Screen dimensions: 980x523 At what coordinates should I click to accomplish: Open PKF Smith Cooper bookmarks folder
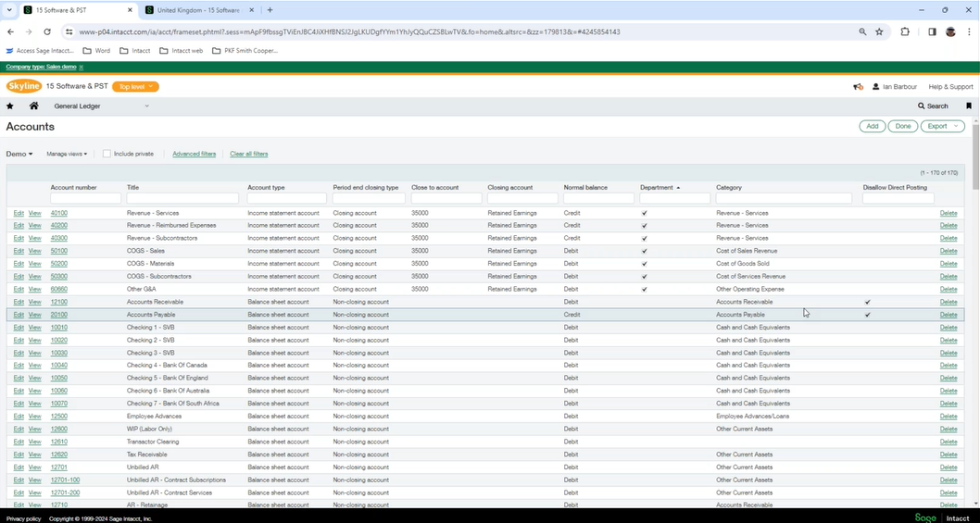[x=245, y=51]
